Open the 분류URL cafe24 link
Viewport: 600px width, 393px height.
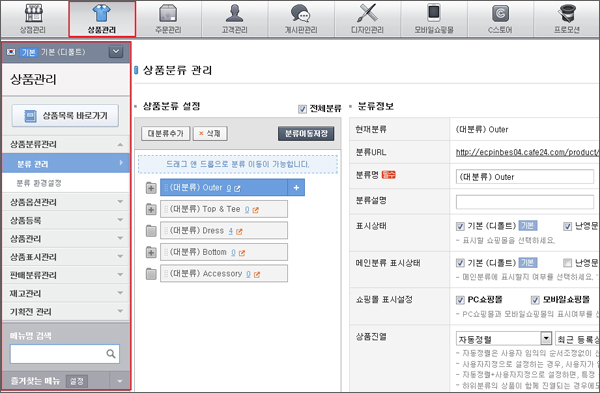527,152
